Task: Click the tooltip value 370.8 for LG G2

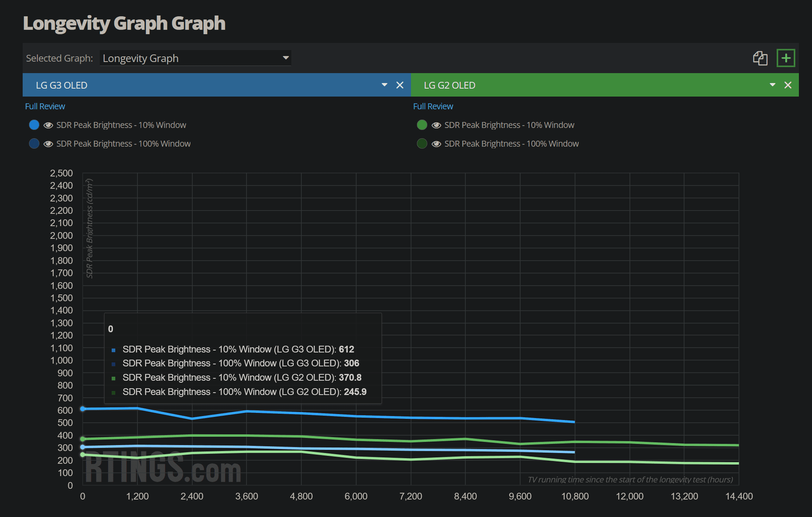Action: (350, 378)
